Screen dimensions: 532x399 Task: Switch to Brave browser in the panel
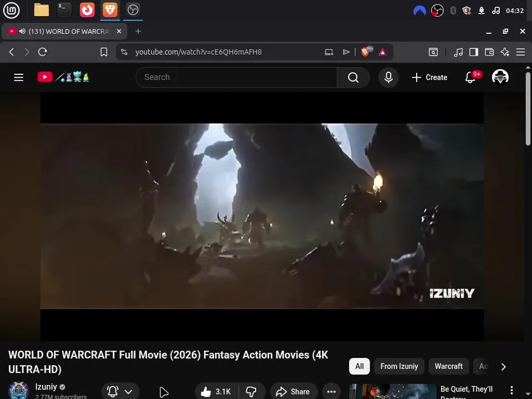pyautogui.click(x=110, y=10)
